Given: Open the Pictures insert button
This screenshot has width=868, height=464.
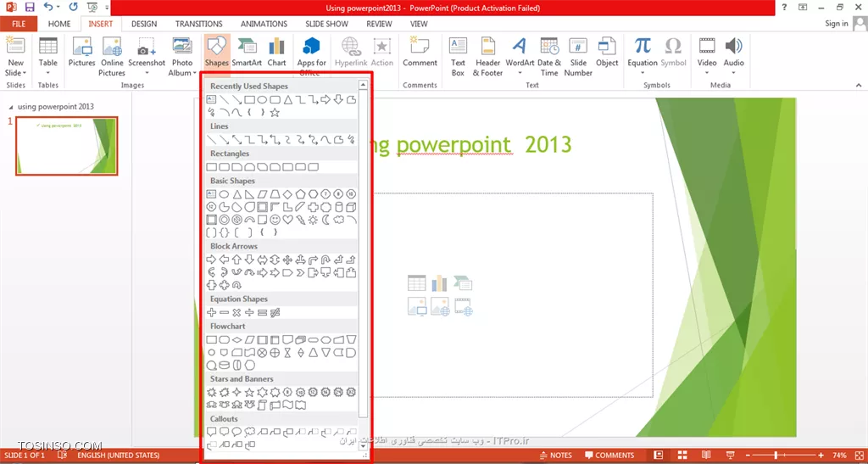Looking at the screenshot, I should point(82,52).
